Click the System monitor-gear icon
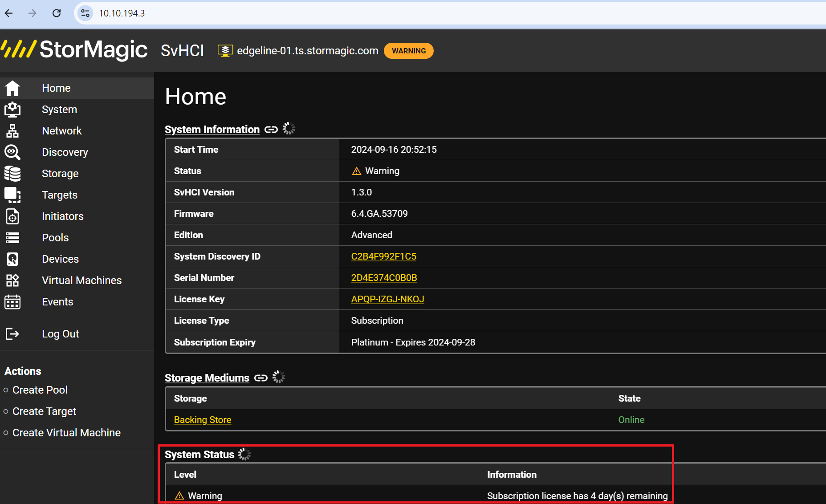Image resolution: width=826 pixels, height=504 pixels. [x=12, y=110]
